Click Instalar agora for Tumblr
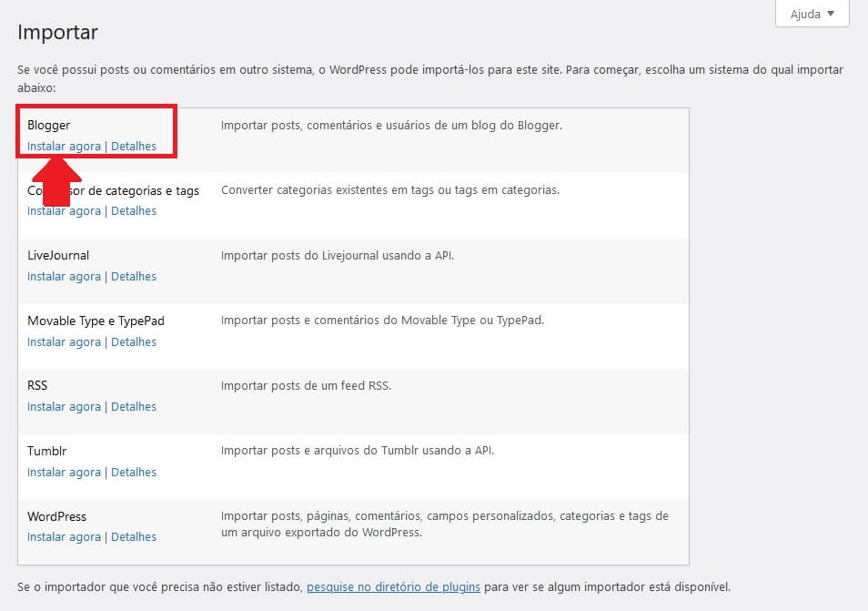 coord(65,472)
